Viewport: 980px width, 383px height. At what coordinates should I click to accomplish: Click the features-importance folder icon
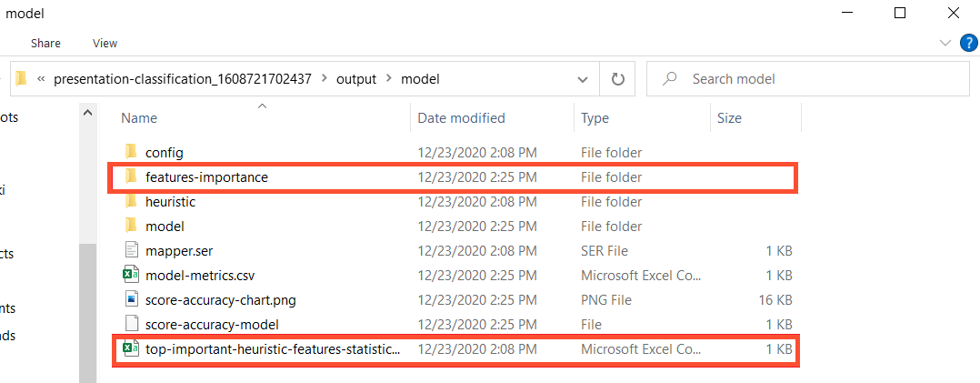tap(131, 177)
